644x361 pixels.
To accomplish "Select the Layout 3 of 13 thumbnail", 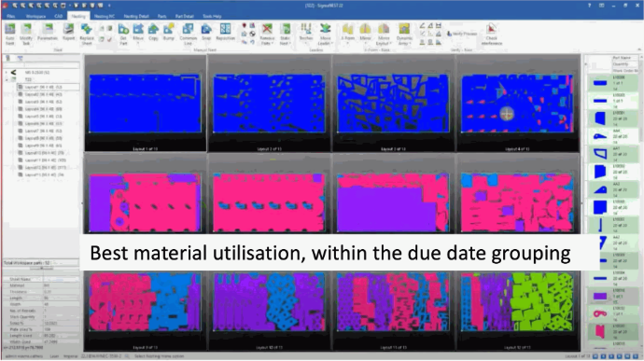I will click(393, 104).
